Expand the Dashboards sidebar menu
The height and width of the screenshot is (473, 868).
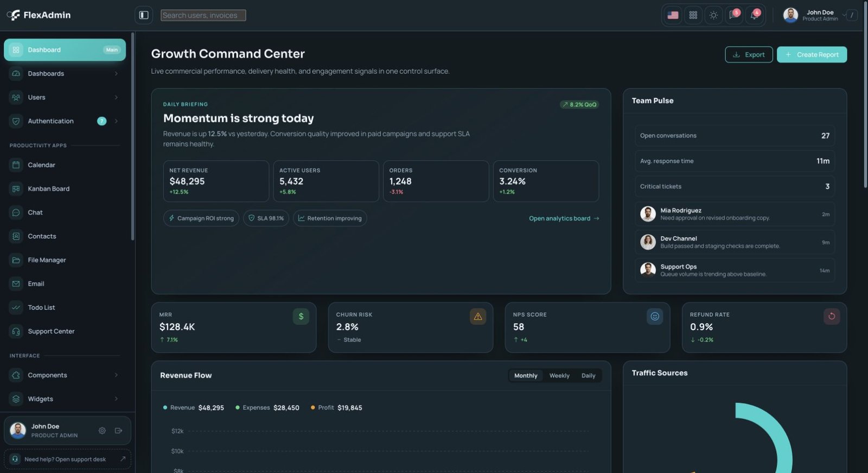(65, 74)
